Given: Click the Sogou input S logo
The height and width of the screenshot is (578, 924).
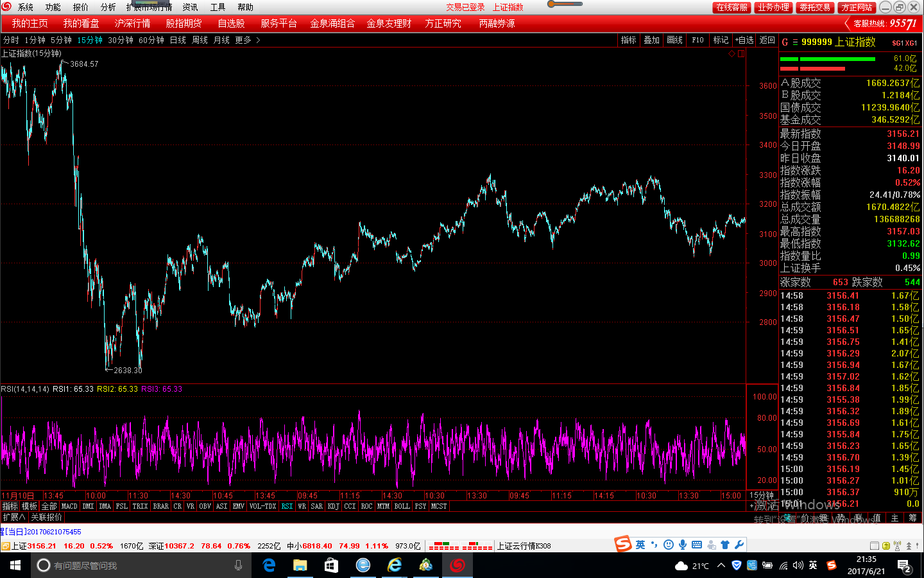Looking at the screenshot, I should point(624,544).
